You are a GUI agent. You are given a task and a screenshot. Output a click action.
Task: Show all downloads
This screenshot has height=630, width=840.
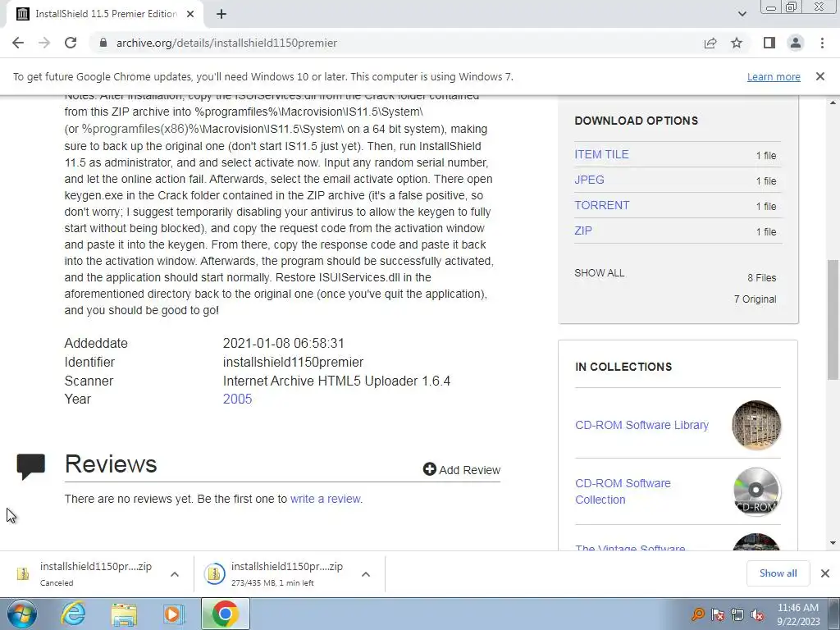(x=778, y=573)
